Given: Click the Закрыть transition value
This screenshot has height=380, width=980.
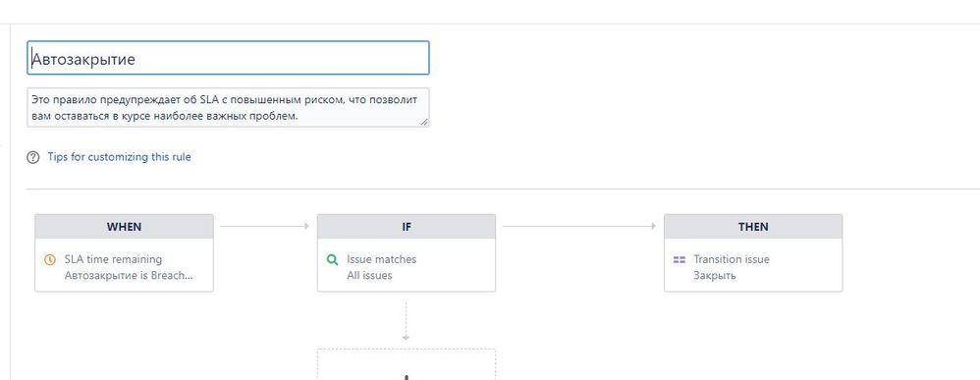Looking at the screenshot, I should point(714,276).
